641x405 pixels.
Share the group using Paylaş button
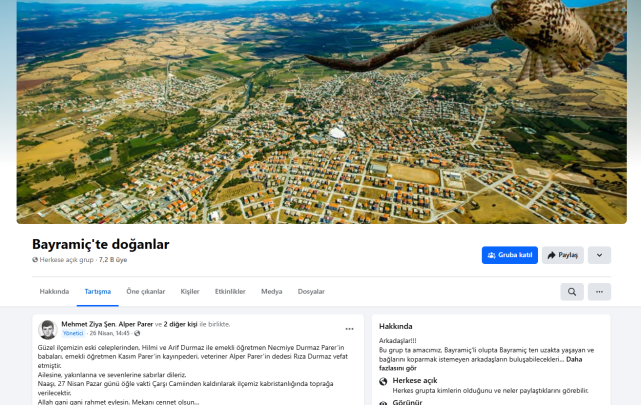pyautogui.click(x=563, y=255)
